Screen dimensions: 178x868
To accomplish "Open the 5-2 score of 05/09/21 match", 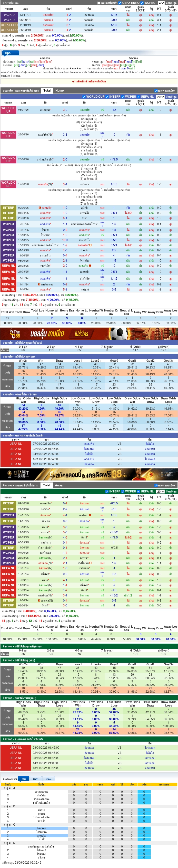I will [x=69, y=20].
